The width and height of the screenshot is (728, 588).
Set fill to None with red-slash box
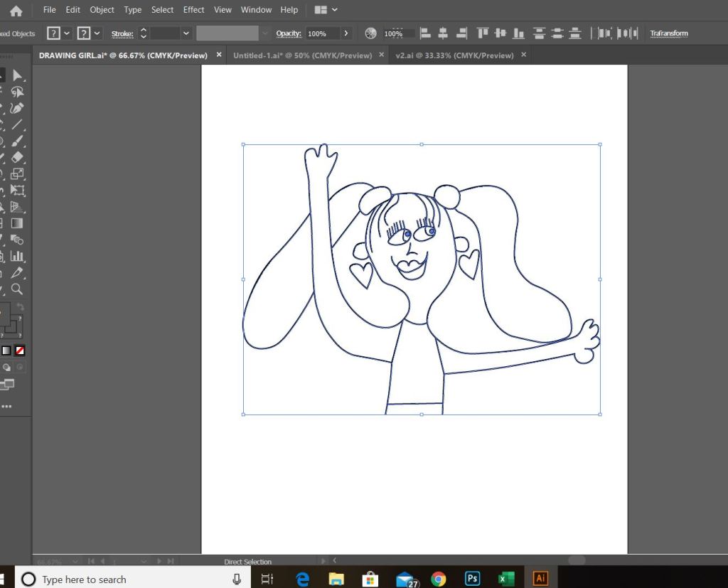click(x=20, y=351)
